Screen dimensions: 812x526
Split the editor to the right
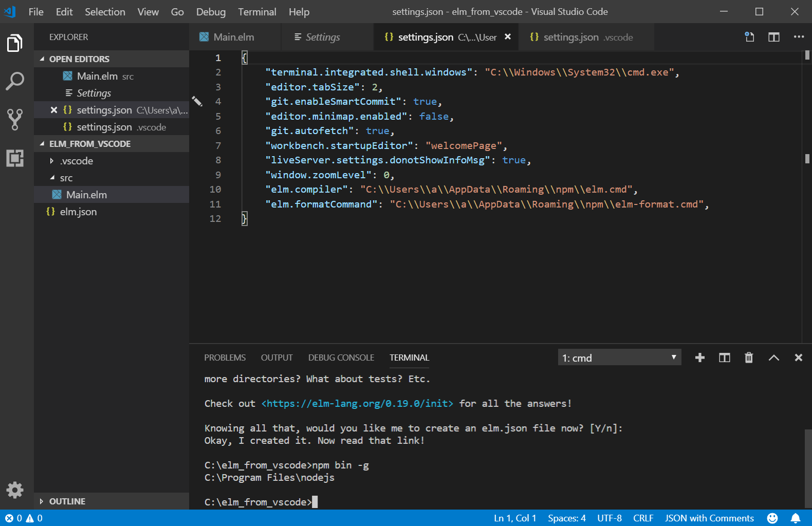(773, 37)
